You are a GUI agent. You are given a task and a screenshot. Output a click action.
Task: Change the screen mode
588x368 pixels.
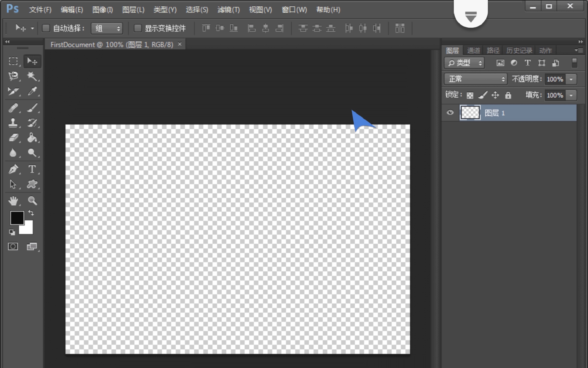point(32,246)
